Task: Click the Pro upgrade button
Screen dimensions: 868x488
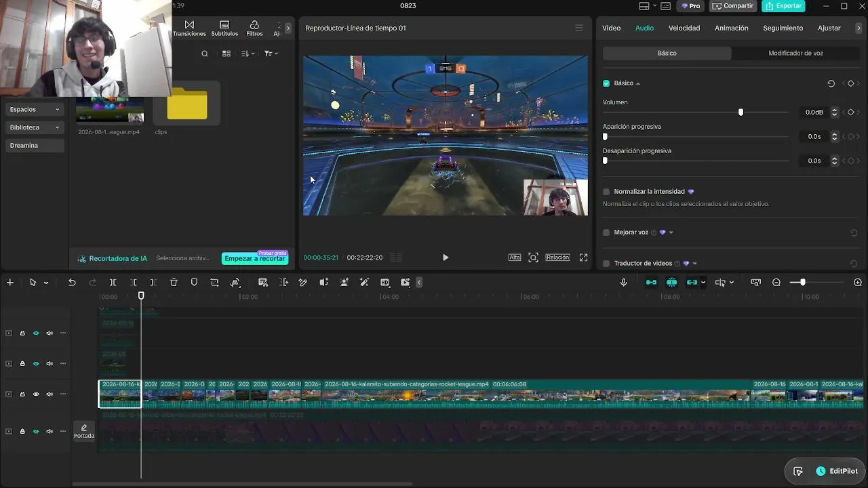Action: pos(691,6)
